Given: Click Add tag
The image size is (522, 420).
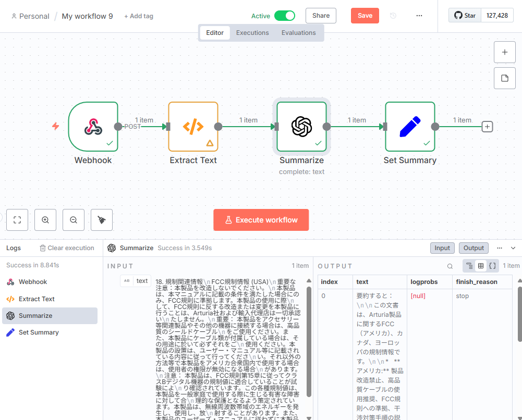Looking at the screenshot, I should pyautogui.click(x=139, y=16).
